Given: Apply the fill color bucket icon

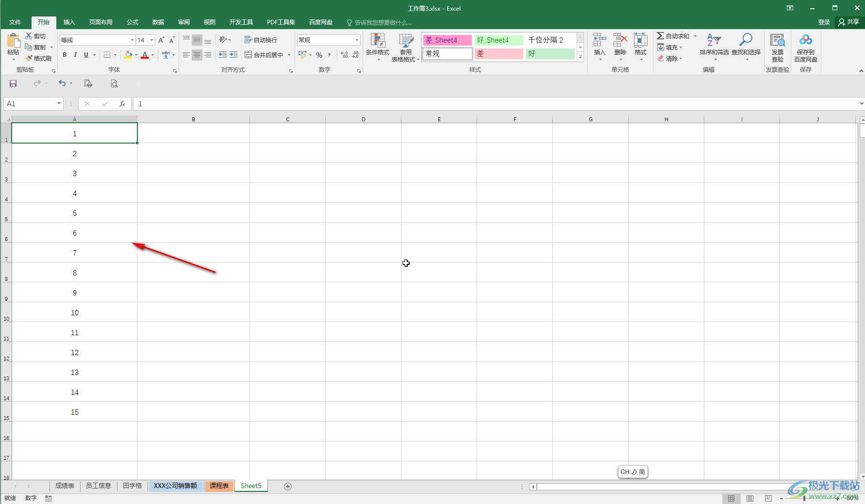Looking at the screenshot, I should (x=128, y=55).
